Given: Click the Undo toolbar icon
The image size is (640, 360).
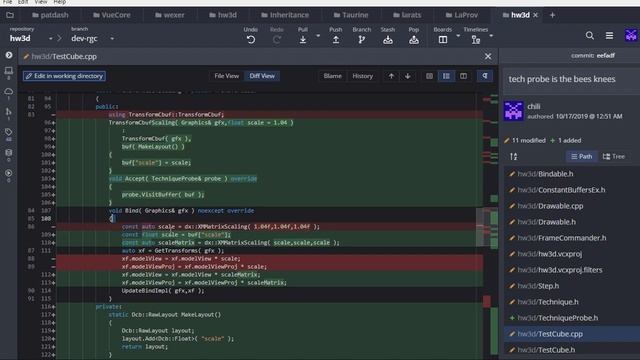Looking at the screenshot, I should (251, 40).
